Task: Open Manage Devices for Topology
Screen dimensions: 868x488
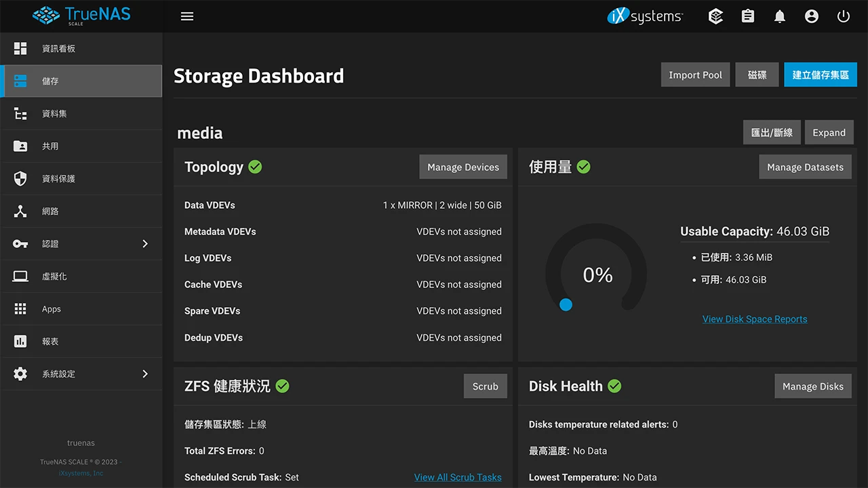Action: click(463, 167)
